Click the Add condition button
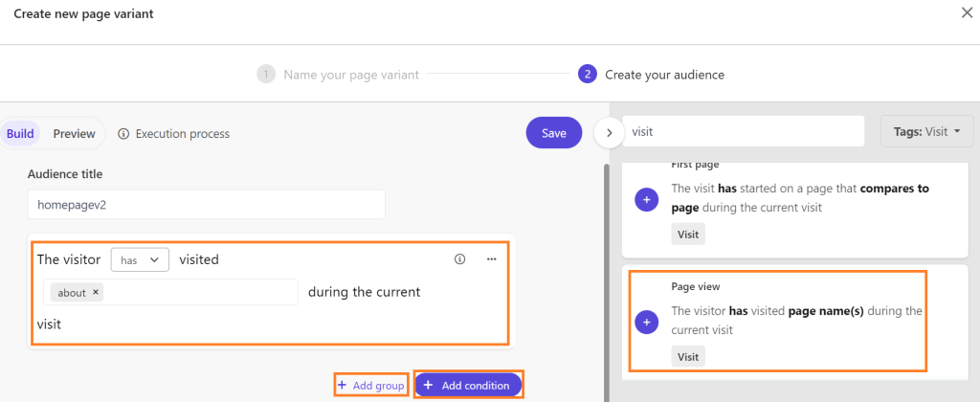Viewport: 980px width, 402px height. pos(468,385)
